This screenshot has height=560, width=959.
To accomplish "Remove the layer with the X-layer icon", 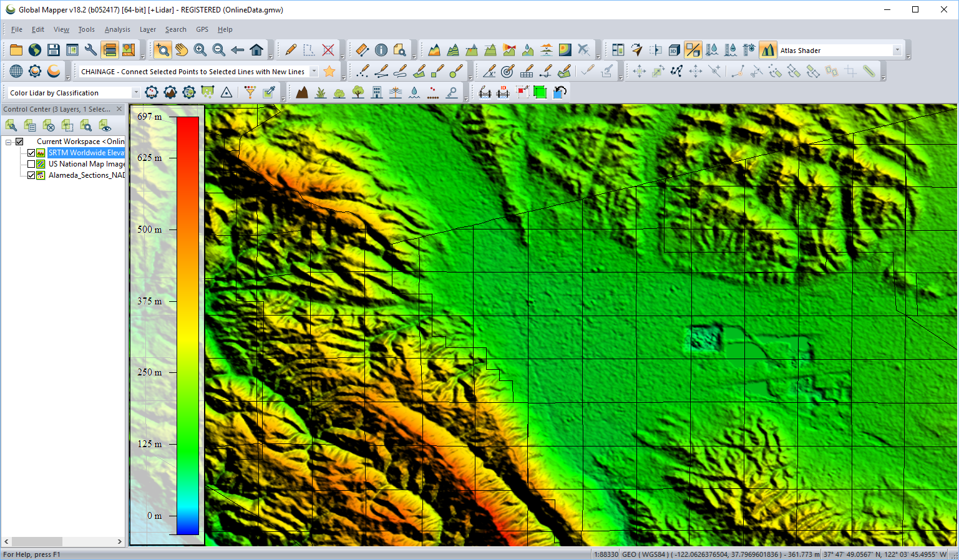I will pos(49,126).
